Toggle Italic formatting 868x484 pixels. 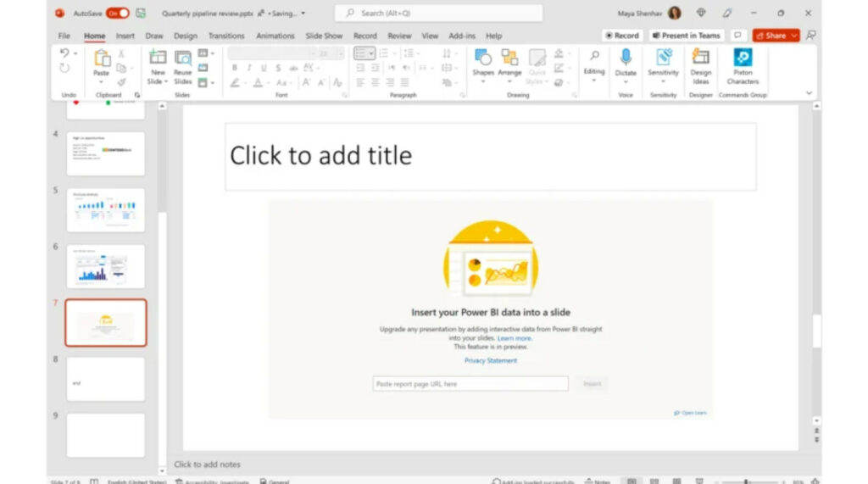pyautogui.click(x=249, y=68)
